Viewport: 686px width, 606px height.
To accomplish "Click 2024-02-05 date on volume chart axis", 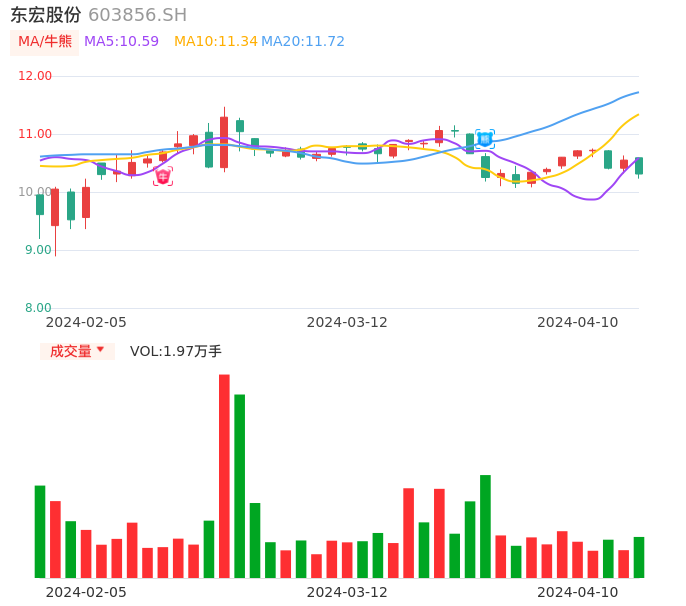I will pyautogui.click(x=86, y=592).
